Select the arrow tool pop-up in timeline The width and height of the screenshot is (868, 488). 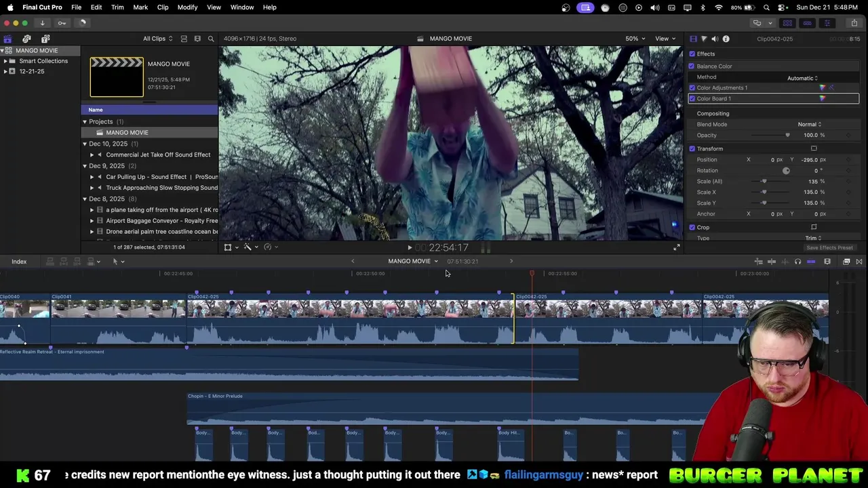(118, 262)
